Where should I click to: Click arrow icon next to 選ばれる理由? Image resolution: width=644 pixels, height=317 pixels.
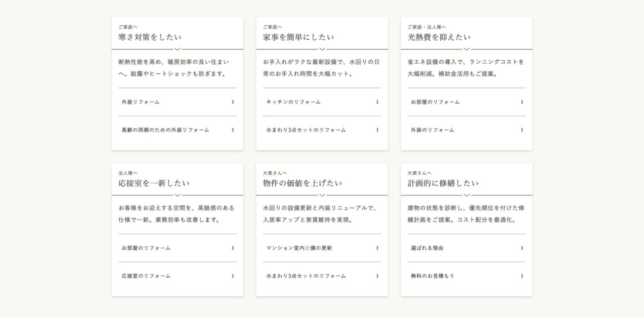click(522, 248)
